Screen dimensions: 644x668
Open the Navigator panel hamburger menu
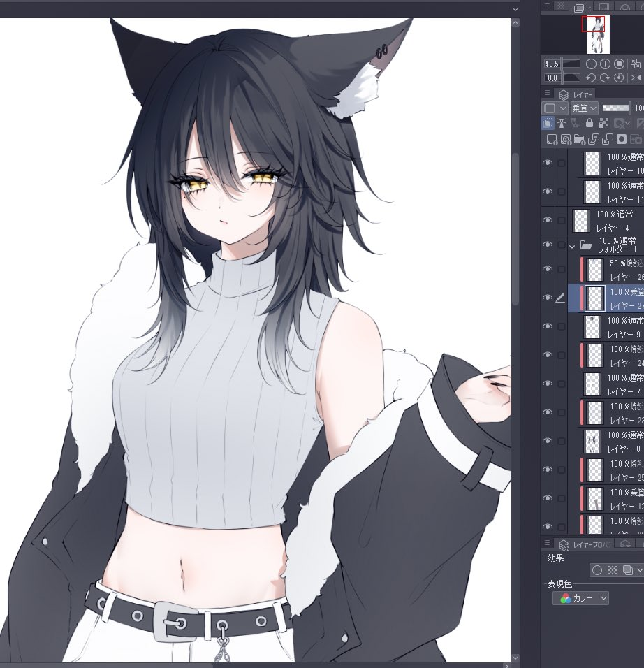547,6
